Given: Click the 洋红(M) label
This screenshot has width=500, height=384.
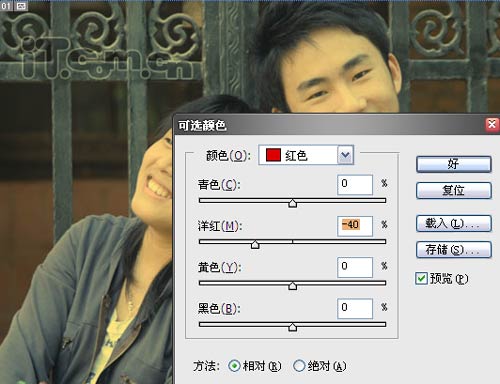Looking at the screenshot, I should pyautogui.click(x=220, y=226).
